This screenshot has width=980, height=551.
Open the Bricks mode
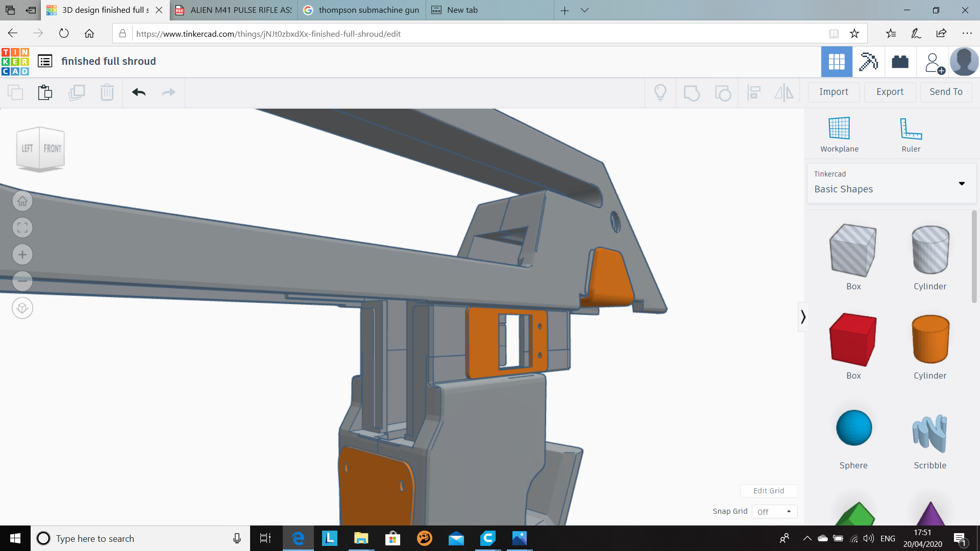pos(900,62)
